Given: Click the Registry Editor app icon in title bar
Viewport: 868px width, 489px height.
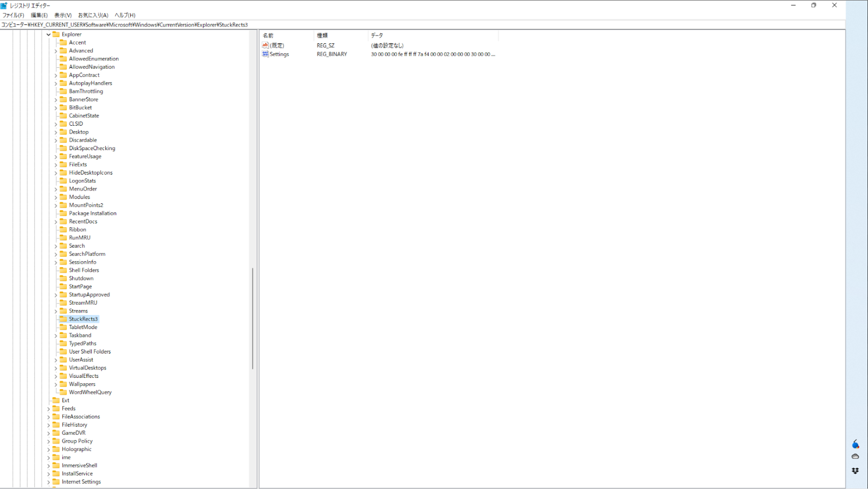Looking at the screenshot, I should (x=4, y=5).
